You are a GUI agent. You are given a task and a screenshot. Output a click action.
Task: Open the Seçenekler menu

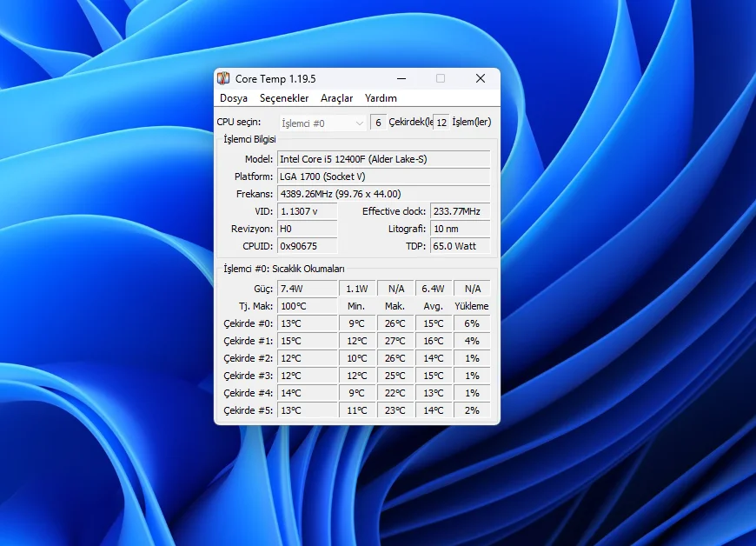pos(284,98)
